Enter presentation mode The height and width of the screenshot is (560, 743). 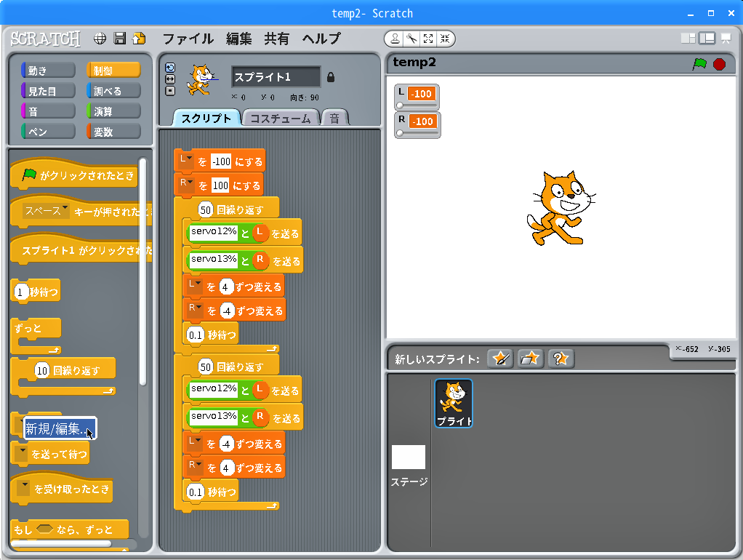pyautogui.click(x=726, y=39)
